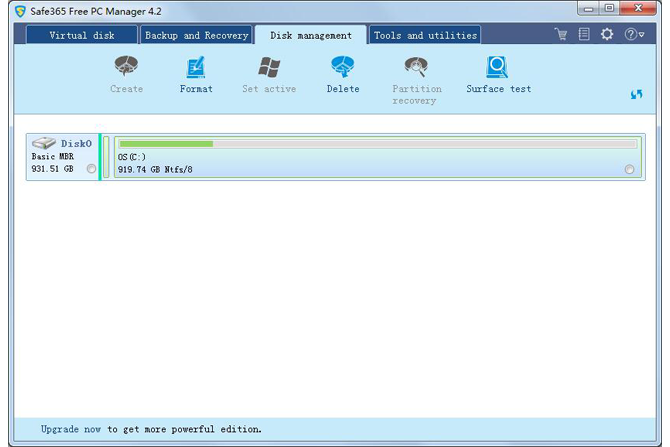The image size is (670, 447).
Task: Select the Disk management tab
Action: tap(311, 36)
